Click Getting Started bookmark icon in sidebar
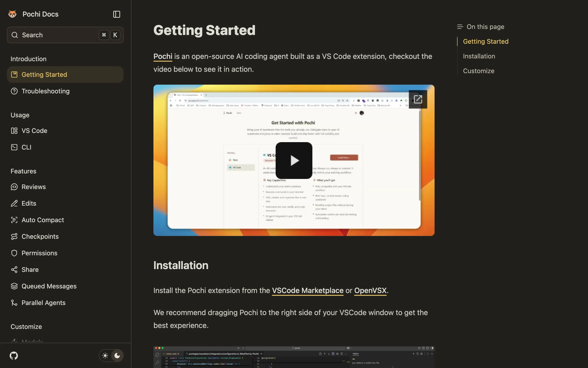 click(x=14, y=75)
